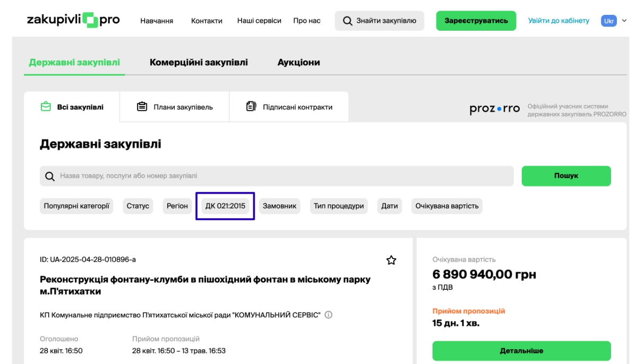Click the briefcase icon of Всі закупівлі

46,107
